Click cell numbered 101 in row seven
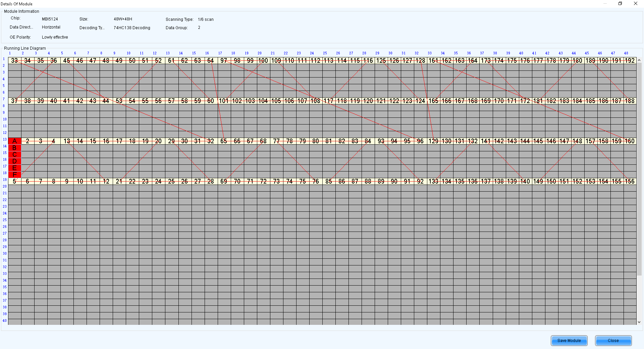 224,101
